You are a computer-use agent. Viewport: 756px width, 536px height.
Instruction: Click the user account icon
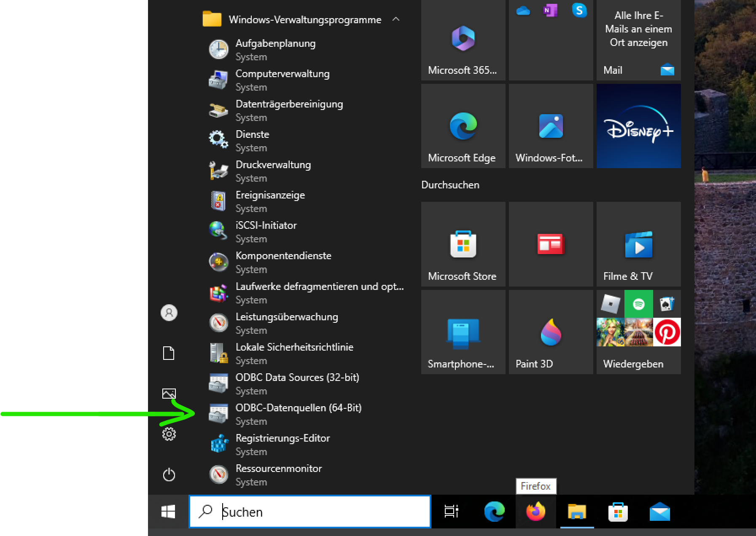click(169, 313)
